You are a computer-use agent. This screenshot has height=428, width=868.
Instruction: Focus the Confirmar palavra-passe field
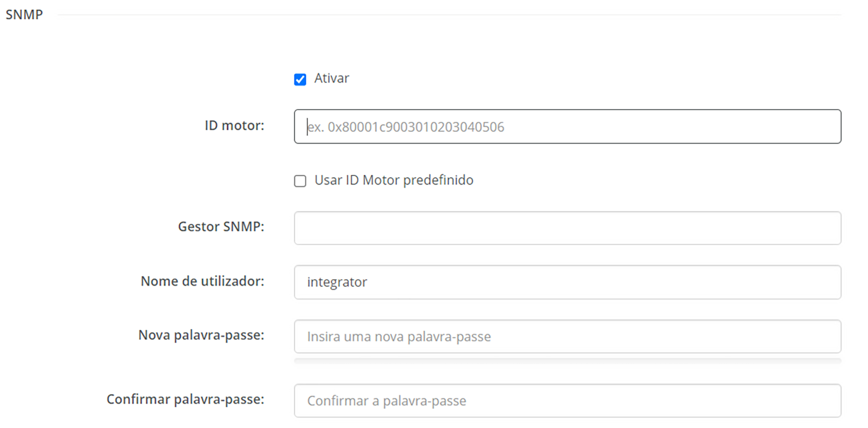[568, 401]
